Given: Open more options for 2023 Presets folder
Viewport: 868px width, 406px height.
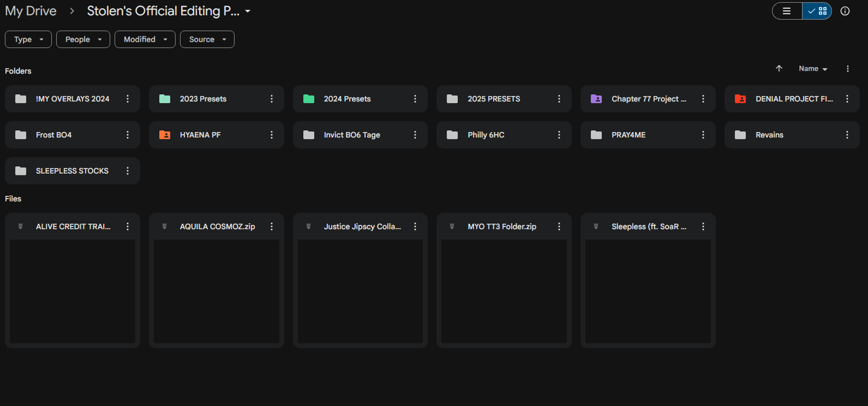Looking at the screenshot, I should click(x=271, y=99).
